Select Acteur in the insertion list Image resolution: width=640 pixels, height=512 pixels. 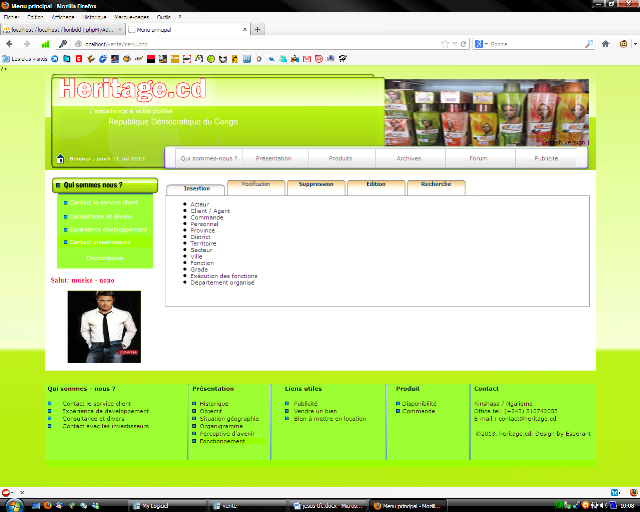tap(200, 204)
